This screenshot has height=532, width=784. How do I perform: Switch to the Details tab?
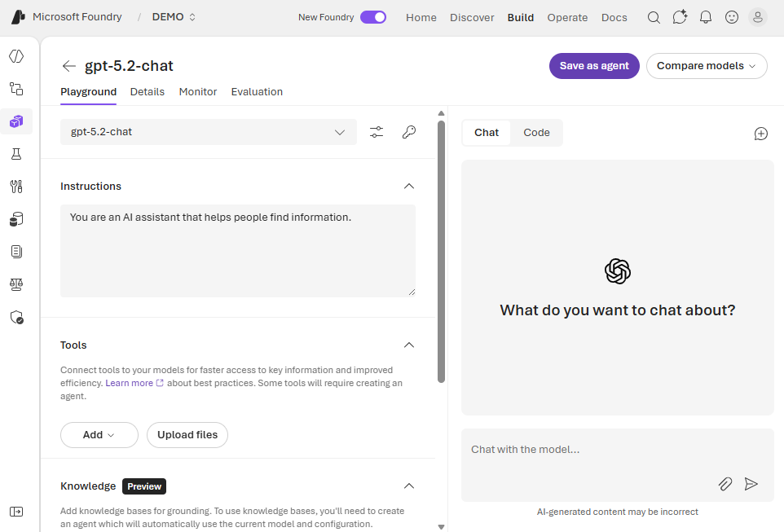click(147, 92)
